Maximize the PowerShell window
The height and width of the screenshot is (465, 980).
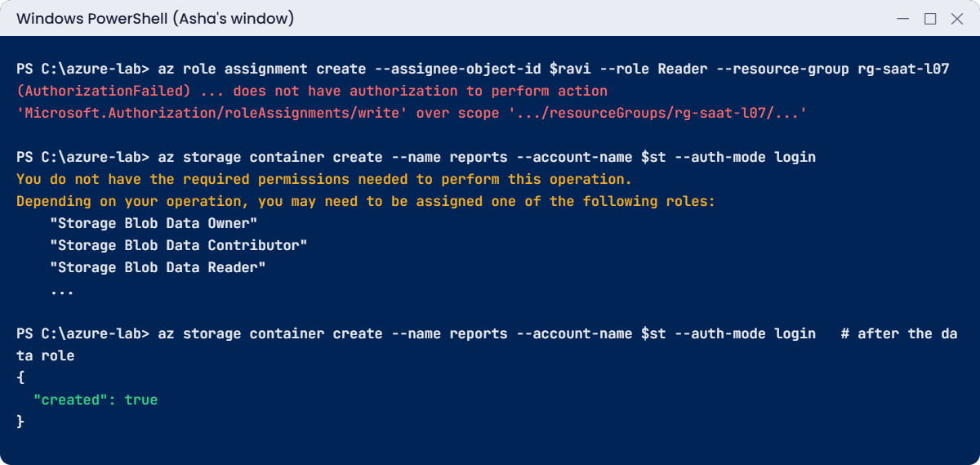click(930, 18)
